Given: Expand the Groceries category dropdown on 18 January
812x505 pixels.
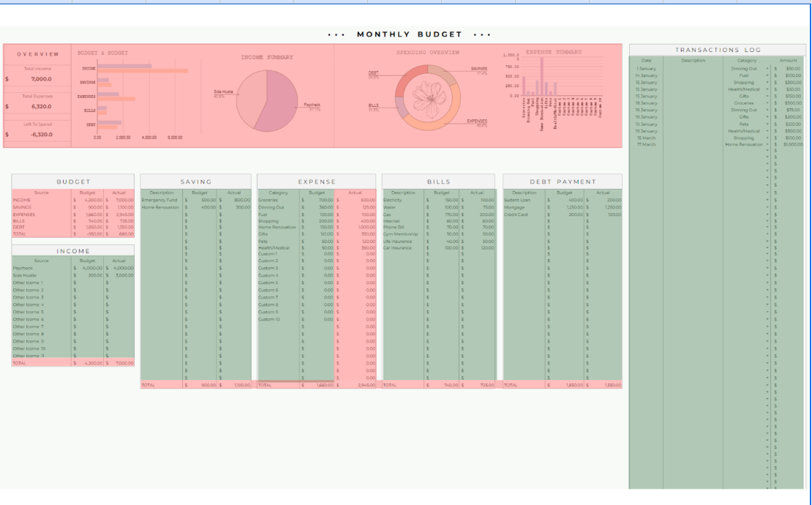Looking at the screenshot, I should coord(767,103).
